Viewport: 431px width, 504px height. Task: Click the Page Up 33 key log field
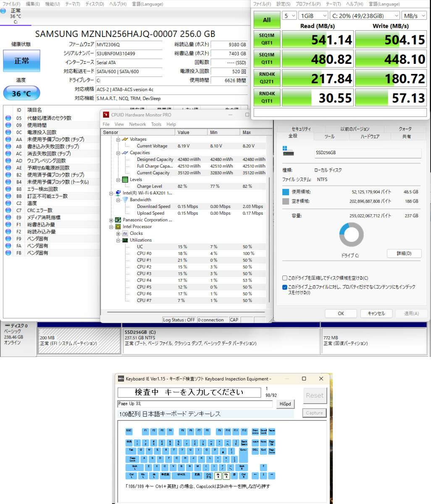tap(195, 404)
